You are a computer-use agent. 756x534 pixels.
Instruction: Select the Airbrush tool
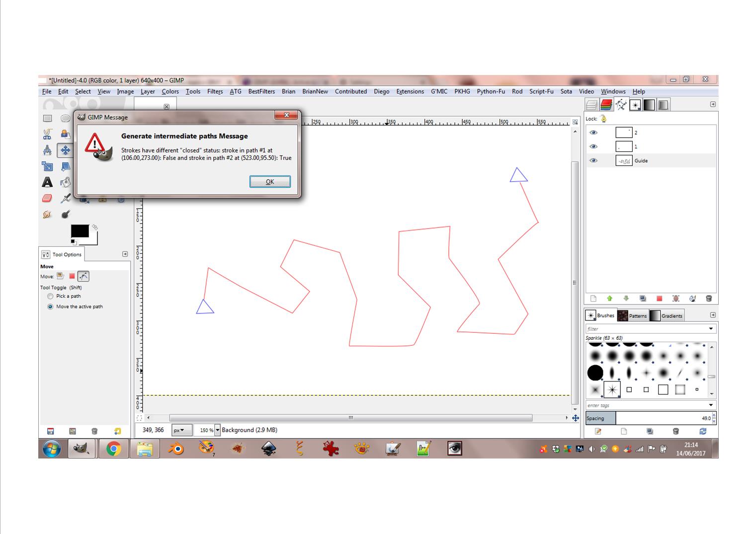click(x=65, y=198)
